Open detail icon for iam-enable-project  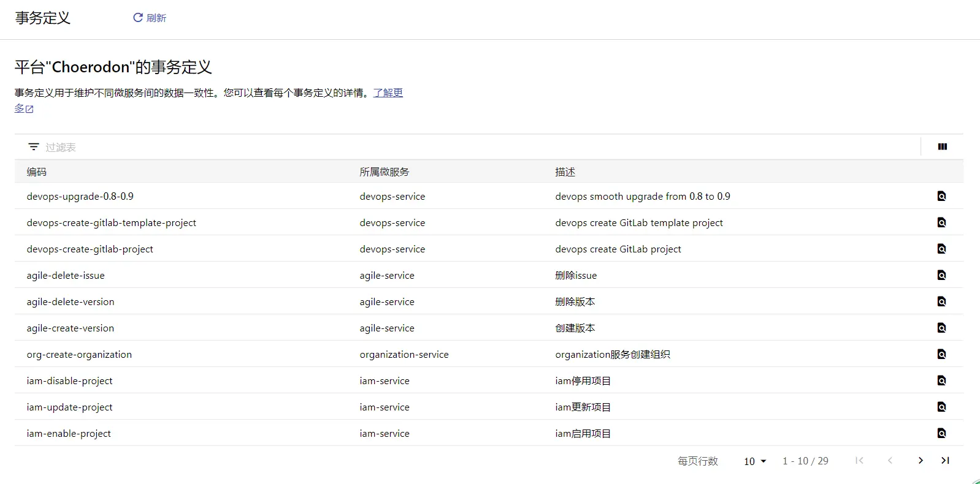click(941, 433)
